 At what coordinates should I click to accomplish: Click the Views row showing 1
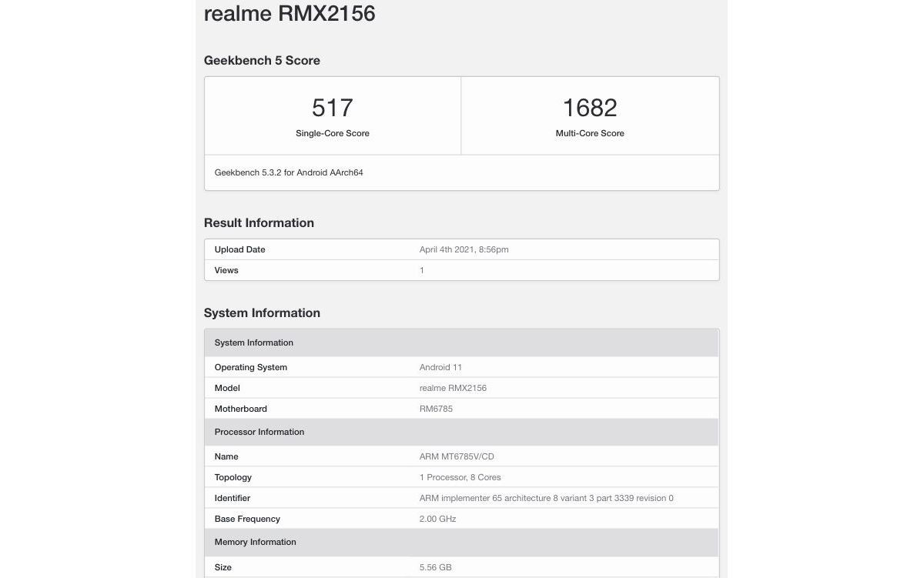[x=462, y=270]
